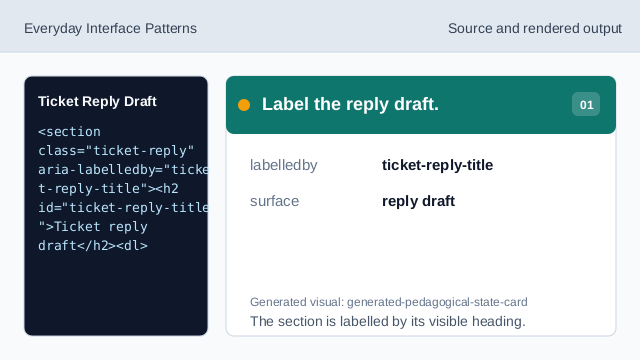Screen dimensions: 640x360
Task: Click the id="ticket-reply-title code line
Action: [123, 208]
